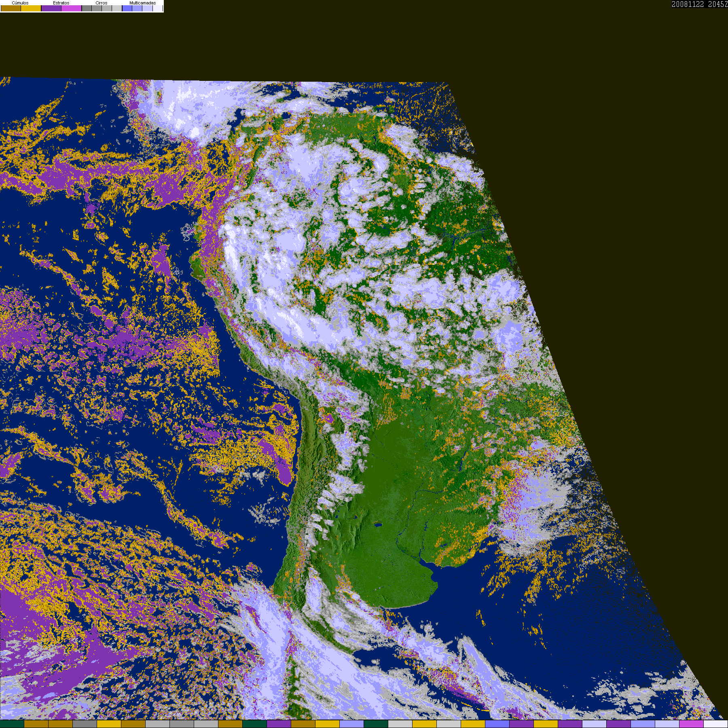Click the deepest blue Multicamadas legend swatch
Screen dimensions: 728x728
pyautogui.click(x=127, y=8)
